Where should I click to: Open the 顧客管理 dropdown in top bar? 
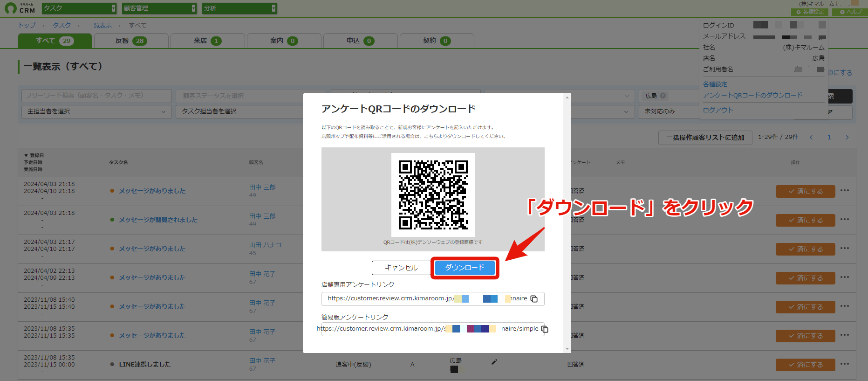click(x=159, y=8)
